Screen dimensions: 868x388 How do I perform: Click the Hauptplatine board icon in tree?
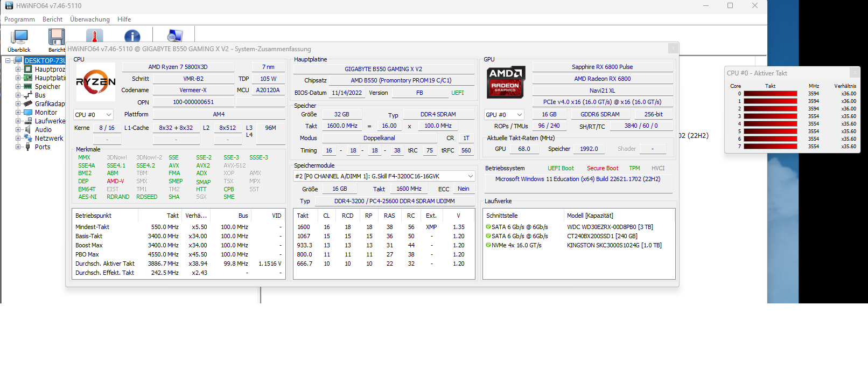pyautogui.click(x=28, y=78)
